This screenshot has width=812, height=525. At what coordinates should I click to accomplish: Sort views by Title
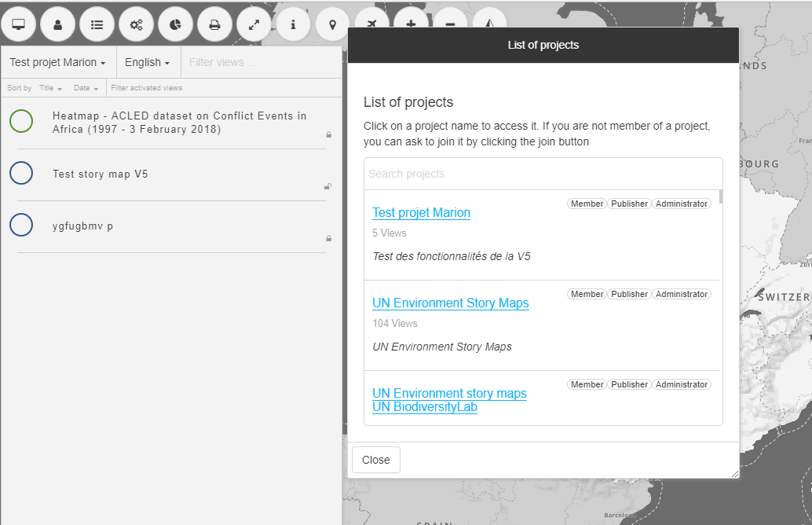[51, 88]
